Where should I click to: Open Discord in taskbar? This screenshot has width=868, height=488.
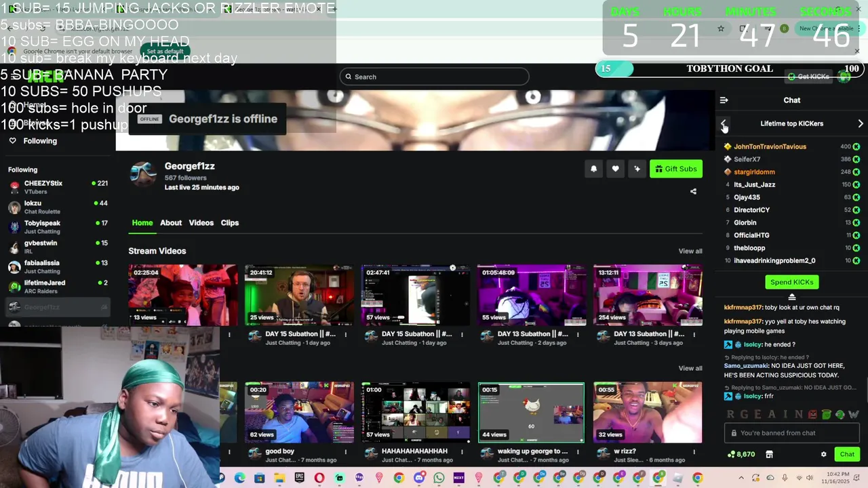coord(418,478)
